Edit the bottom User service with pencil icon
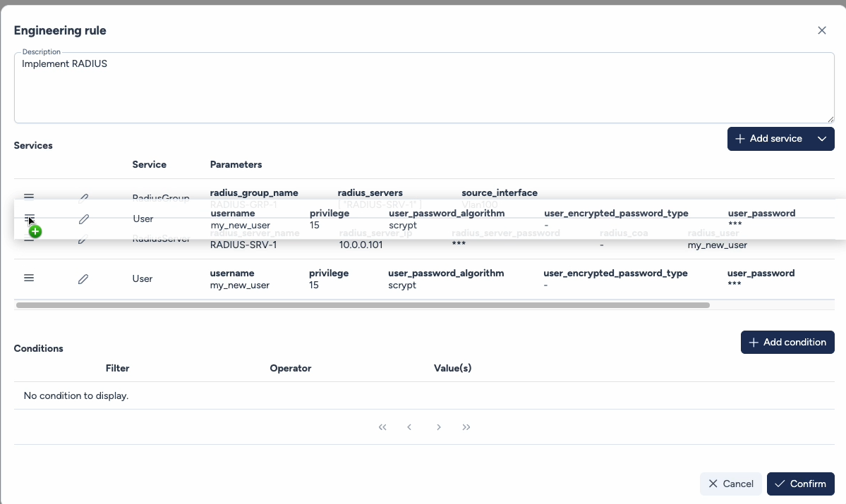 pos(83,279)
